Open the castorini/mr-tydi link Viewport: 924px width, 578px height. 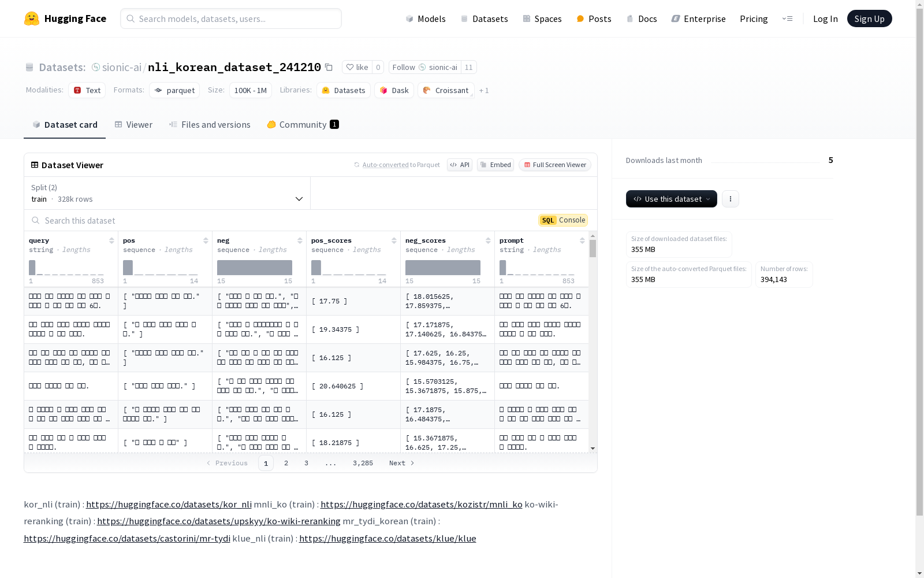pyautogui.click(x=126, y=538)
